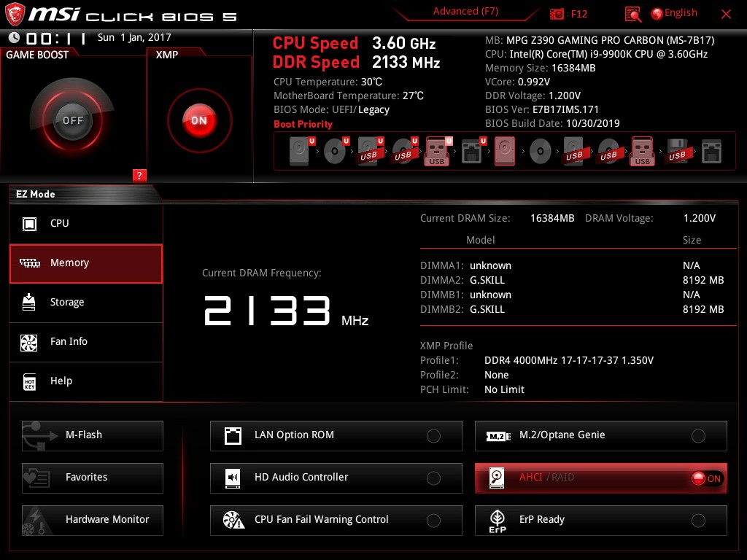Click the CPU Temperature 30°C reading

[328, 82]
